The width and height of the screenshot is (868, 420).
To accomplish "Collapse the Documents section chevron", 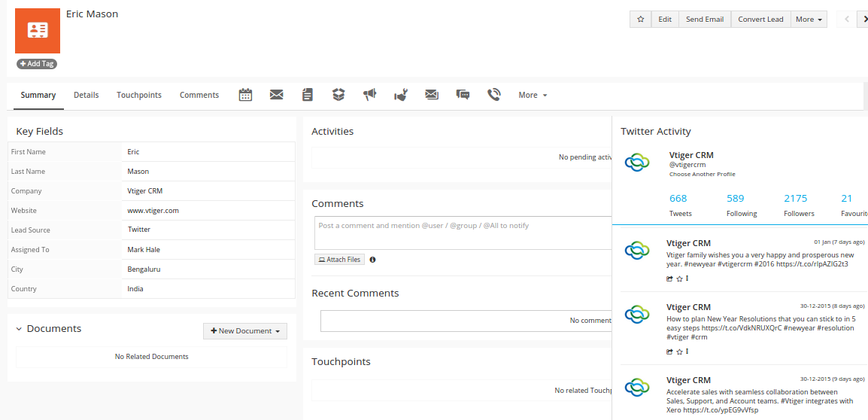I will tap(19, 329).
